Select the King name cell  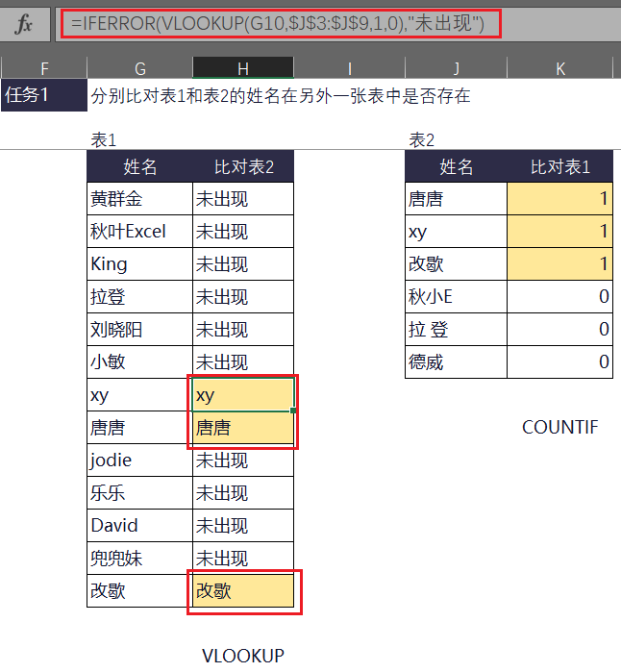[x=140, y=264]
